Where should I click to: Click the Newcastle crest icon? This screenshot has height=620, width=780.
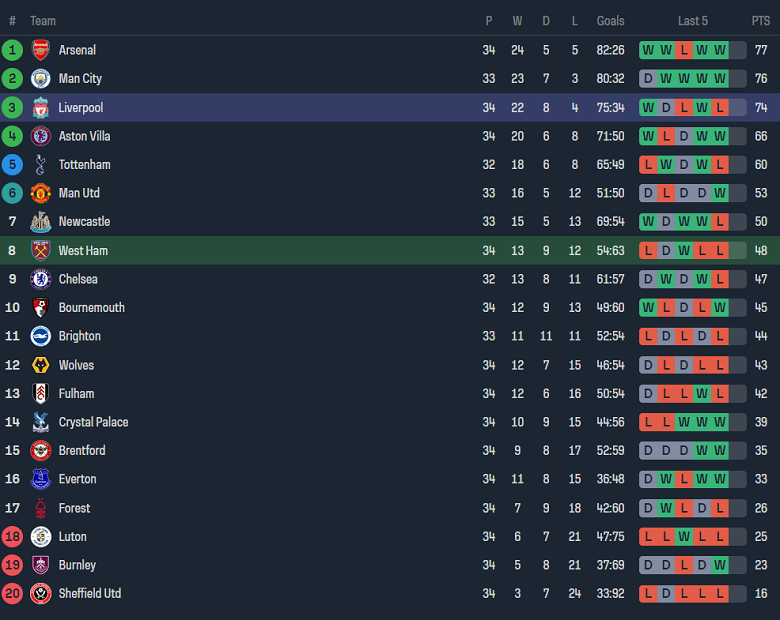pos(40,222)
